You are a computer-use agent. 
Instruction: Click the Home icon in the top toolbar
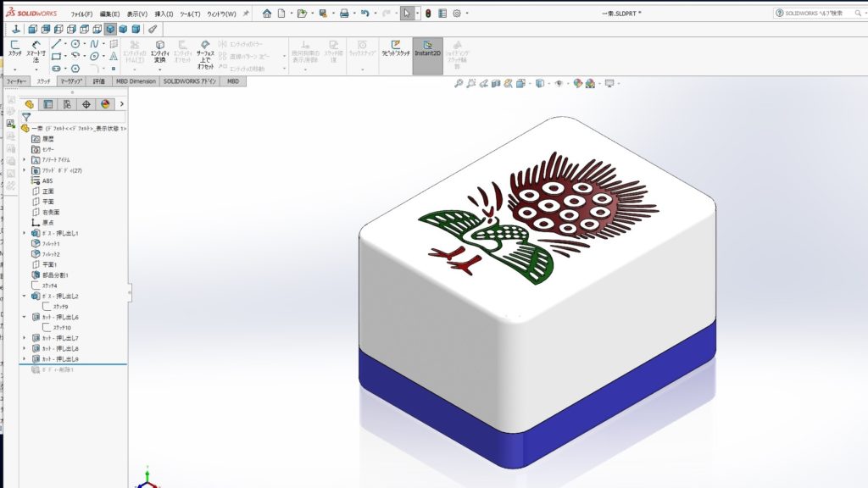267,14
